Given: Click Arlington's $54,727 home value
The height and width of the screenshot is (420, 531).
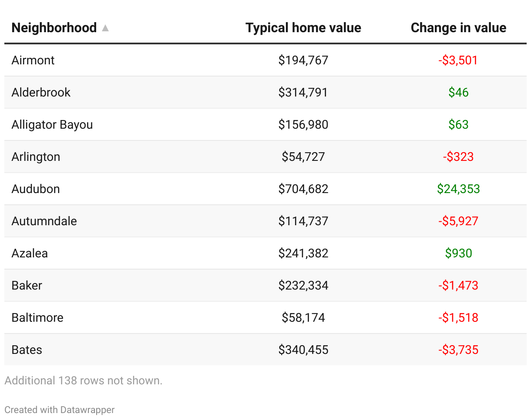Looking at the screenshot, I should [x=303, y=157].
